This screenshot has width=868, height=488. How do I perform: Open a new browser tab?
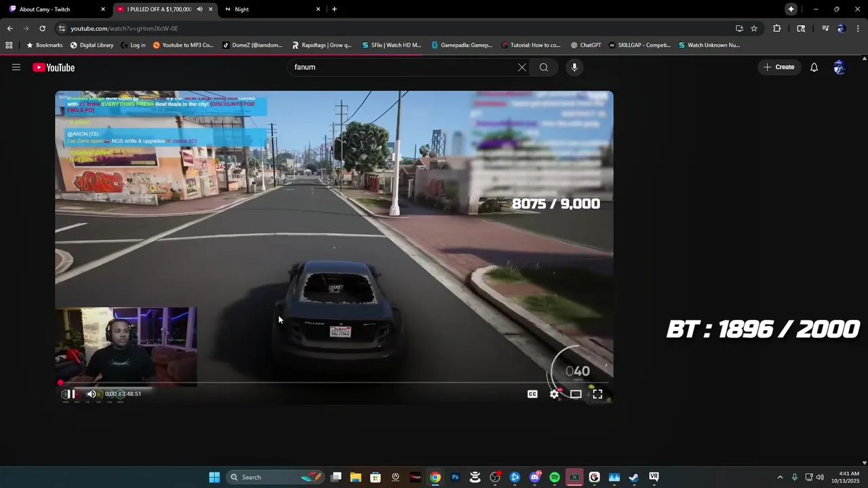click(x=334, y=9)
